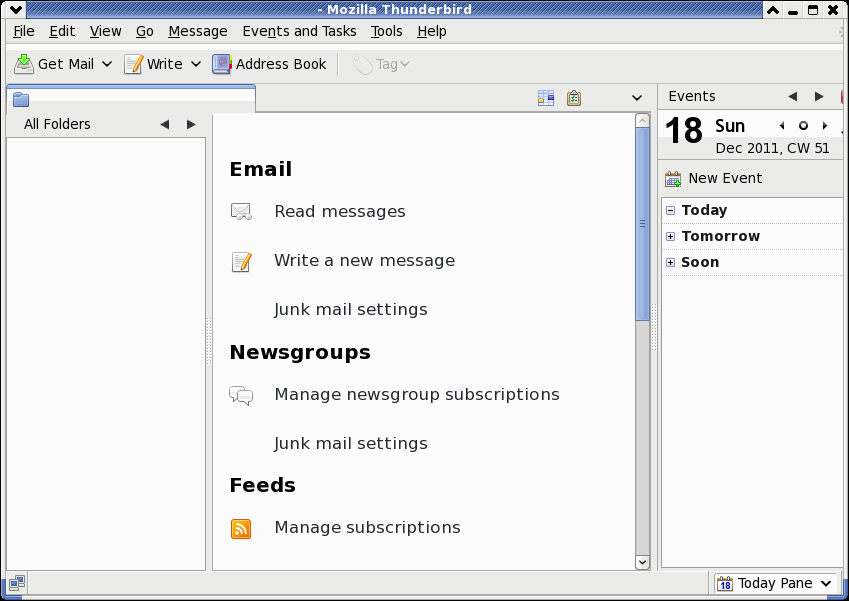Go to next day in mini calendar
Viewport: 849px width, 601px height.
pos(825,126)
